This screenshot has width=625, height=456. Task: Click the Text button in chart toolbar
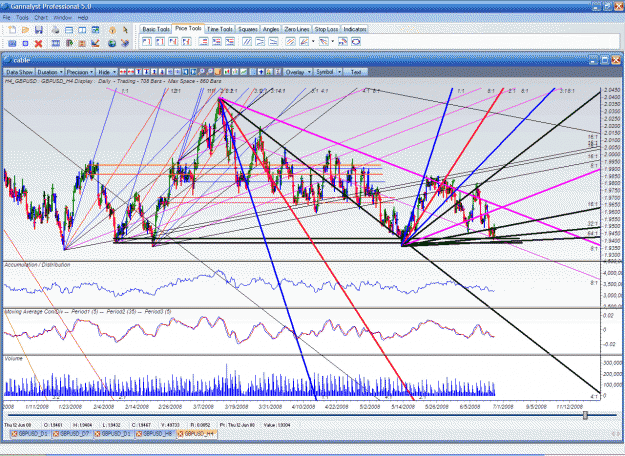[356, 72]
